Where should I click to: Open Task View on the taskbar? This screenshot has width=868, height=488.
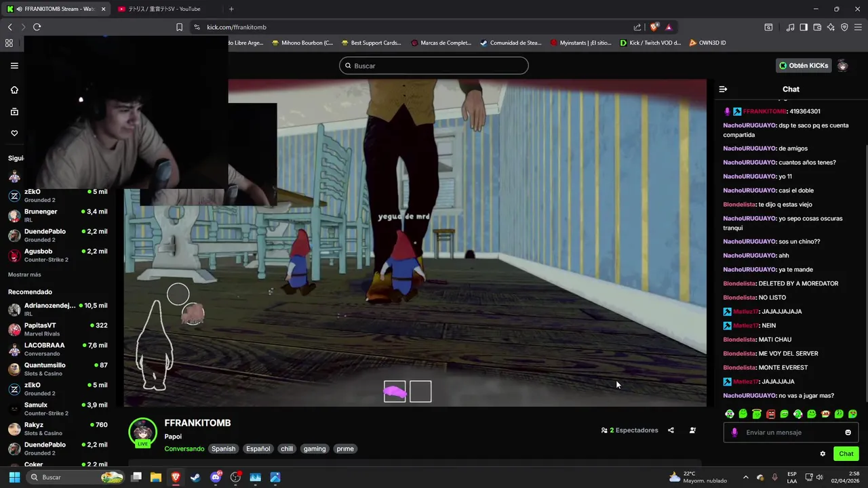136,477
